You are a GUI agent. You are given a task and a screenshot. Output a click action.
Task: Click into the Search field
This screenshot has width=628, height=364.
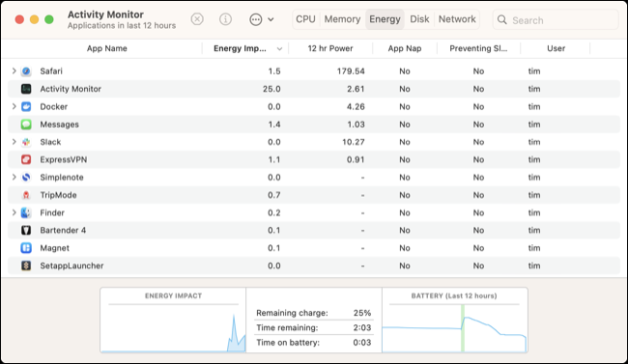tap(556, 19)
